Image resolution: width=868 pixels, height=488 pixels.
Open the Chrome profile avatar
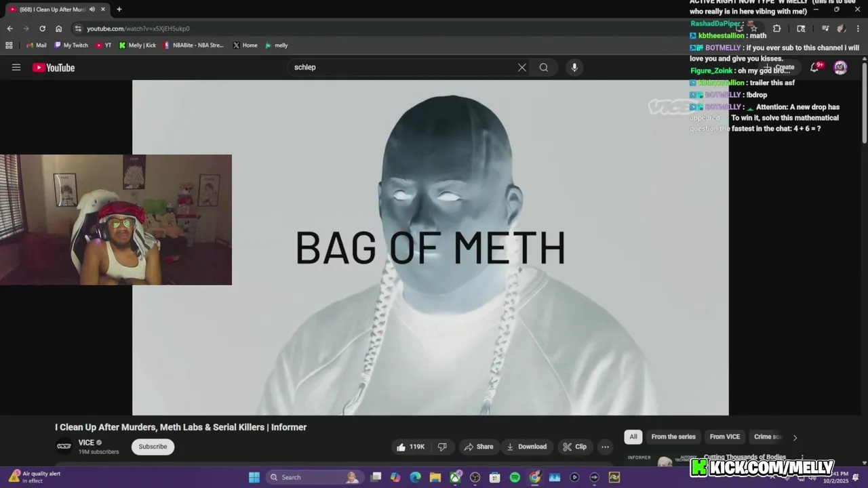point(841,28)
